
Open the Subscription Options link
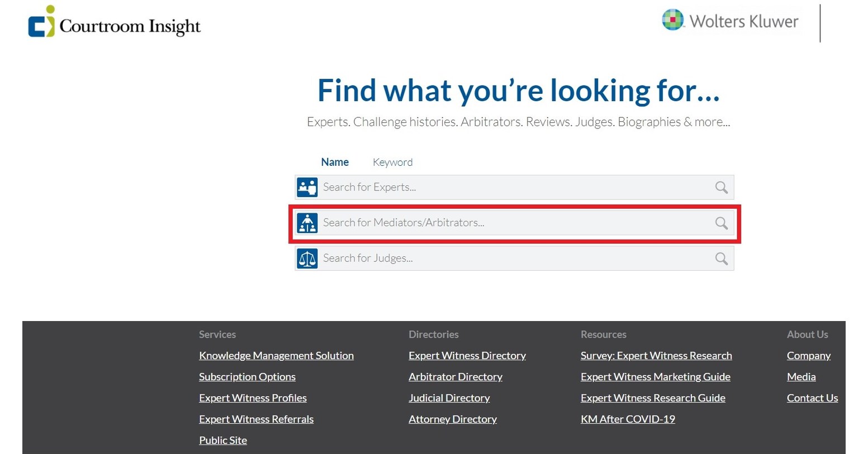(x=247, y=377)
